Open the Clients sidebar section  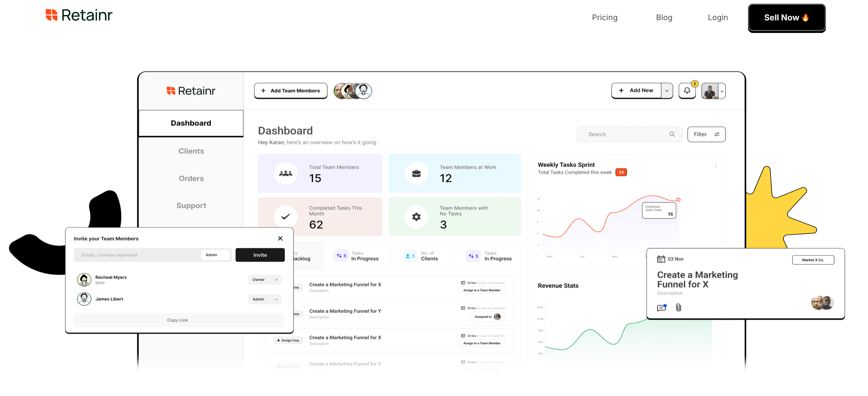coord(191,151)
